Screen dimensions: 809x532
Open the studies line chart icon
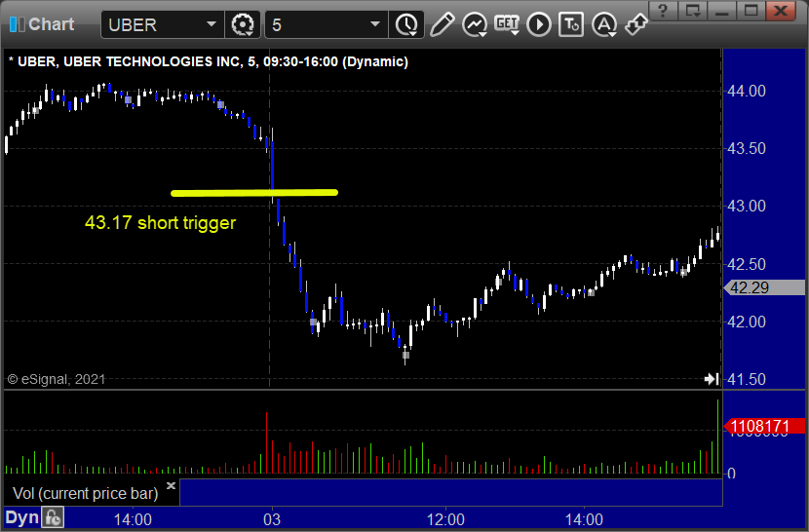coord(475,24)
